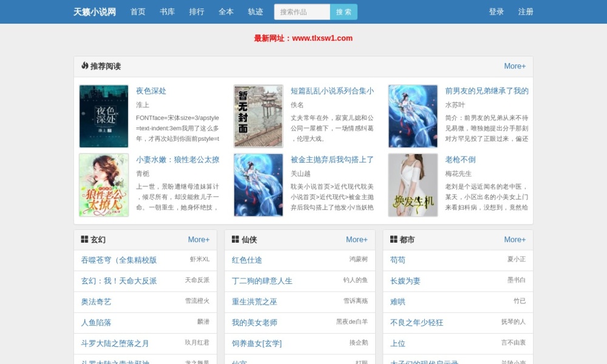Open the 奥法奇艺 novel link

click(96, 302)
